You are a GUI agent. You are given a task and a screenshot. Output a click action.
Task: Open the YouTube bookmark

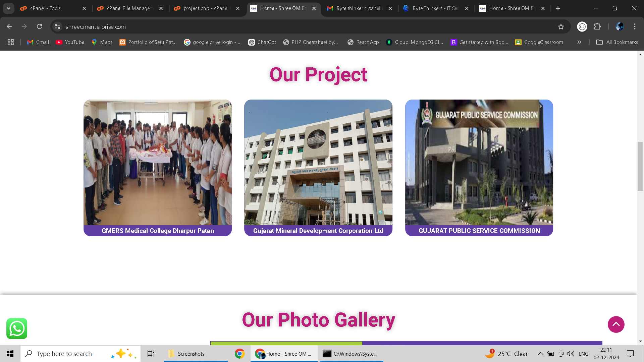70,42
